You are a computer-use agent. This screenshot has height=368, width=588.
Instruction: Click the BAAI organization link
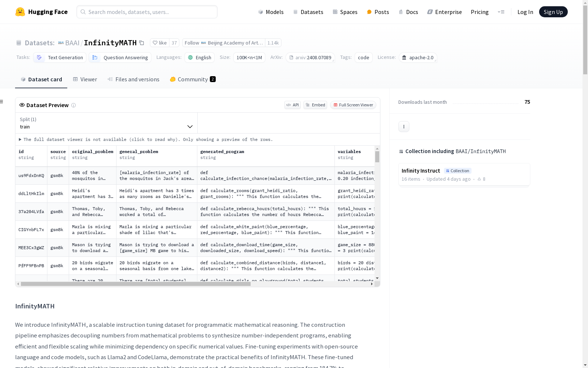click(x=72, y=43)
